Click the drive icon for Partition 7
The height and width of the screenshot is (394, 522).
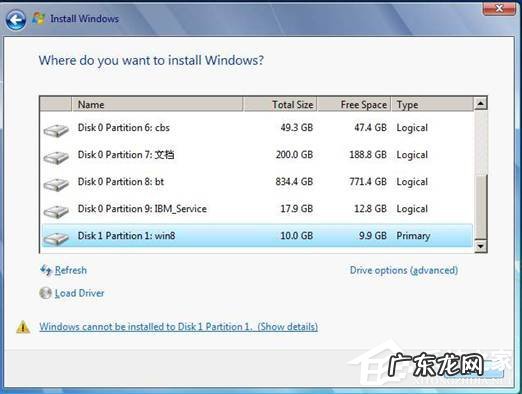tap(56, 157)
